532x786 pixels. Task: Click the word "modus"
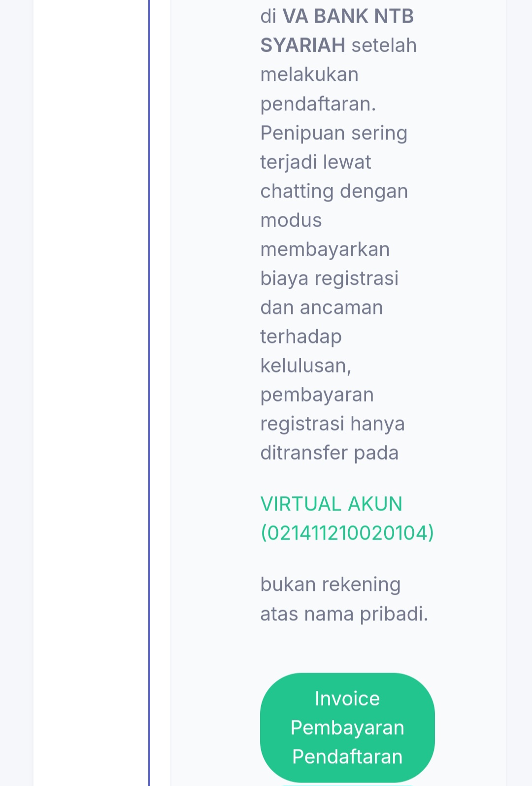click(x=291, y=220)
